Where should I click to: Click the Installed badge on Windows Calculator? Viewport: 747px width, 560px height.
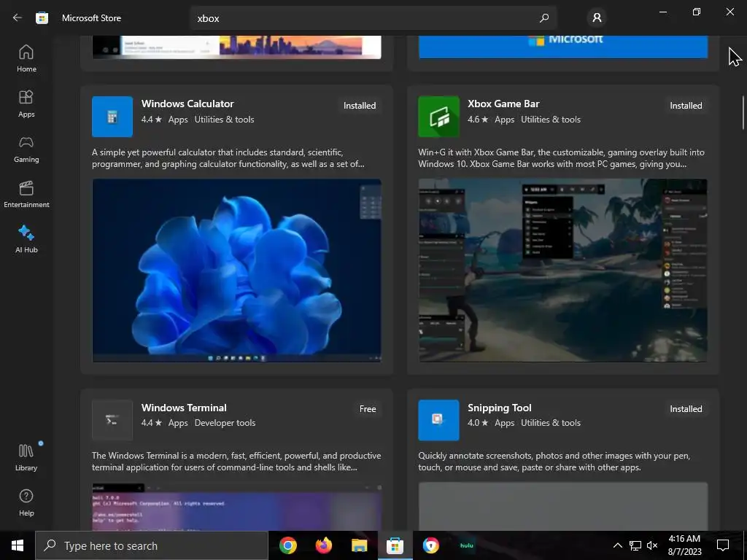(x=360, y=106)
